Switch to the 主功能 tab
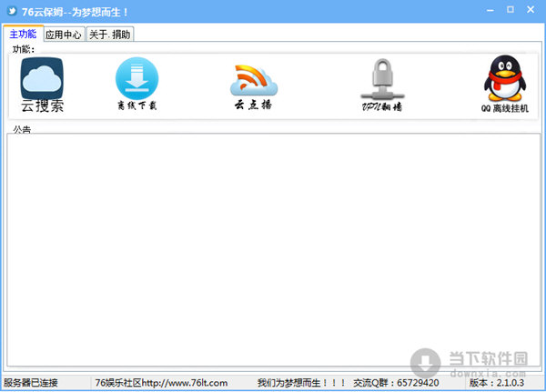The width and height of the screenshot is (546, 392). [x=23, y=34]
